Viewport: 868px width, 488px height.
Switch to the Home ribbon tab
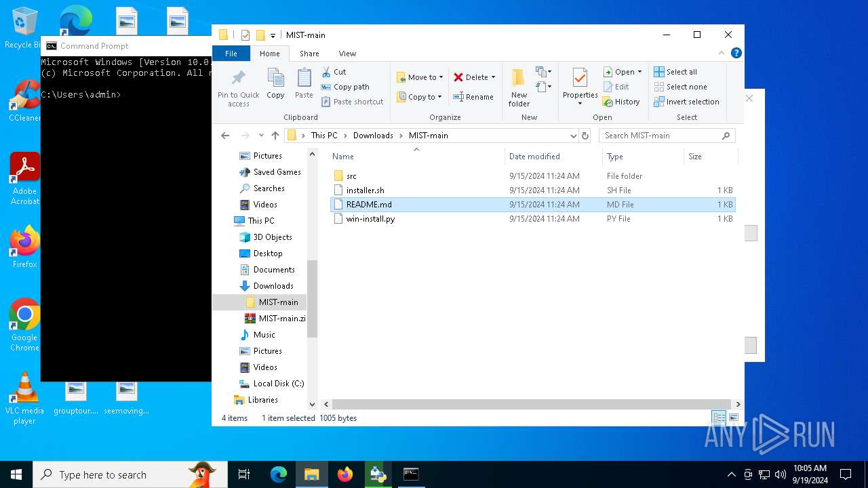coord(269,54)
